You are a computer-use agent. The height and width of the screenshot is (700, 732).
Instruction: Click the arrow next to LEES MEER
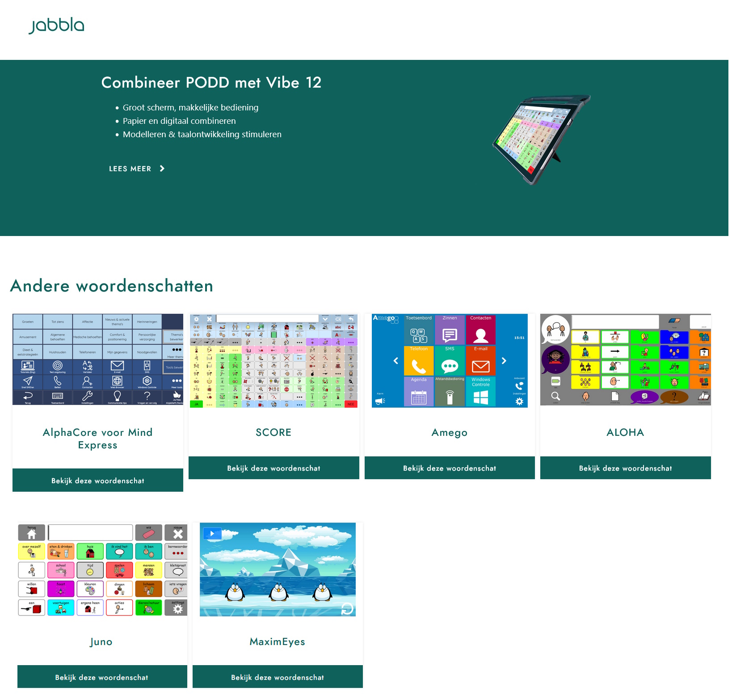[x=162, y=169]
